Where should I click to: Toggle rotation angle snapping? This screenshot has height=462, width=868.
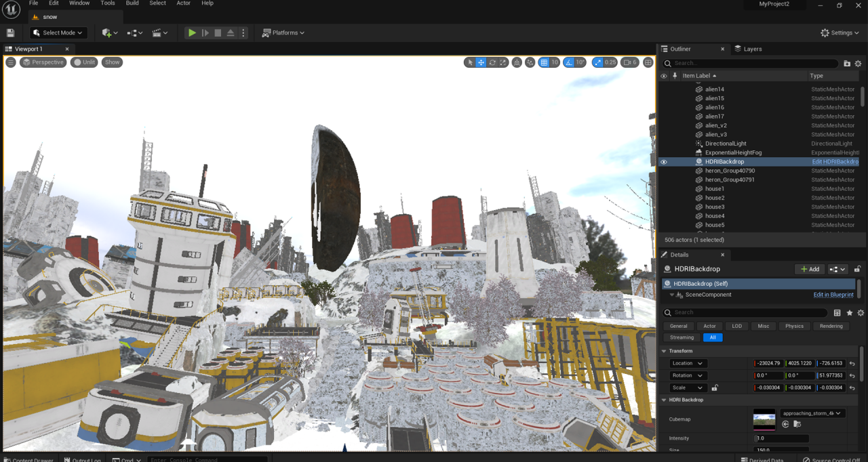coord(569,62)
